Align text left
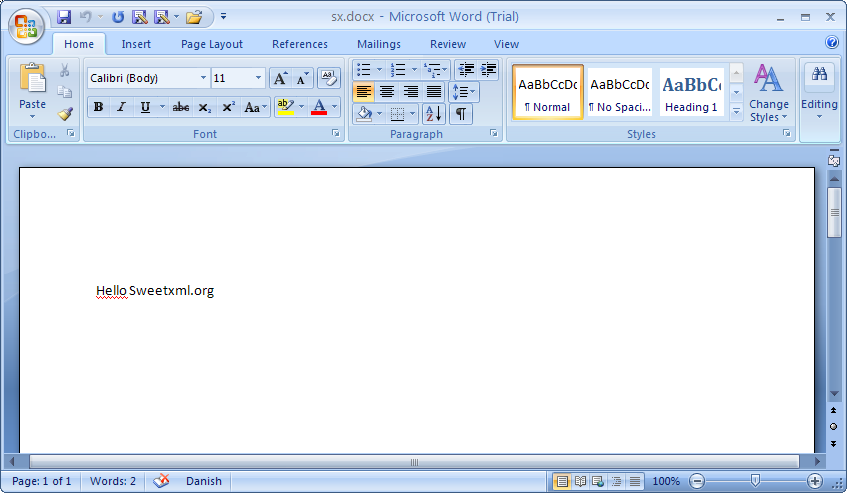 point(364,92)
